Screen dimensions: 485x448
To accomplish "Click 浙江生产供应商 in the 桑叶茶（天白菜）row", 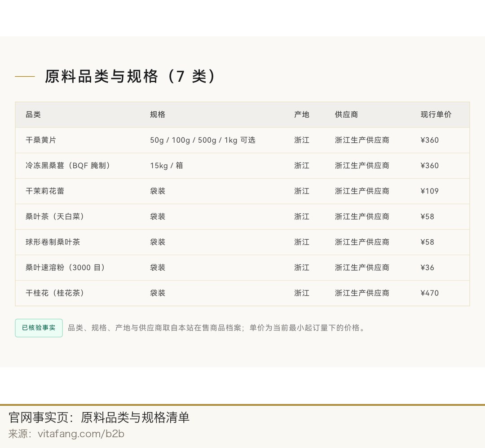I will pos(362,216).
